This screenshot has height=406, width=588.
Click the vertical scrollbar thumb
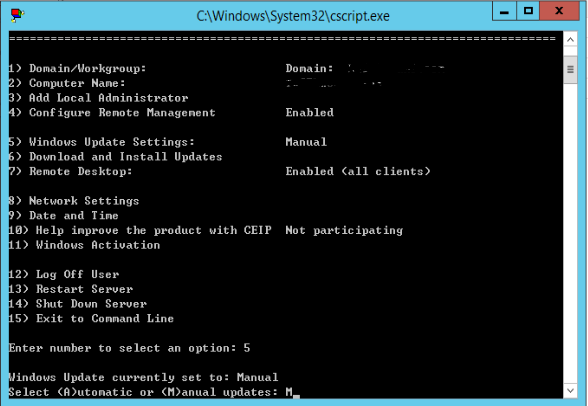[570, 70]
